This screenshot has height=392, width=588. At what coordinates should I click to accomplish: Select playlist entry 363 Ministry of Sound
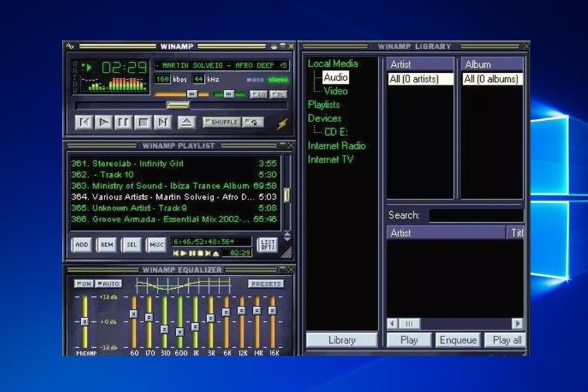pos(174,186)
